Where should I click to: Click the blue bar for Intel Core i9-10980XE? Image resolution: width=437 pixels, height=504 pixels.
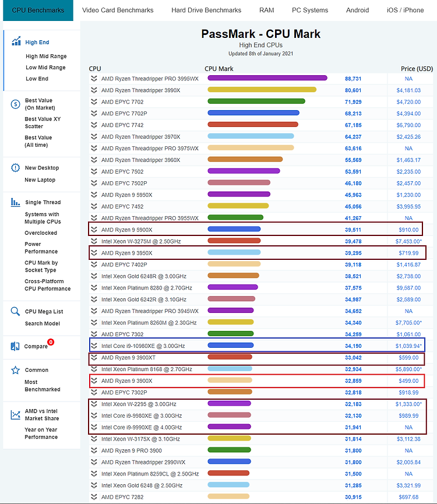tap(231, 345)
